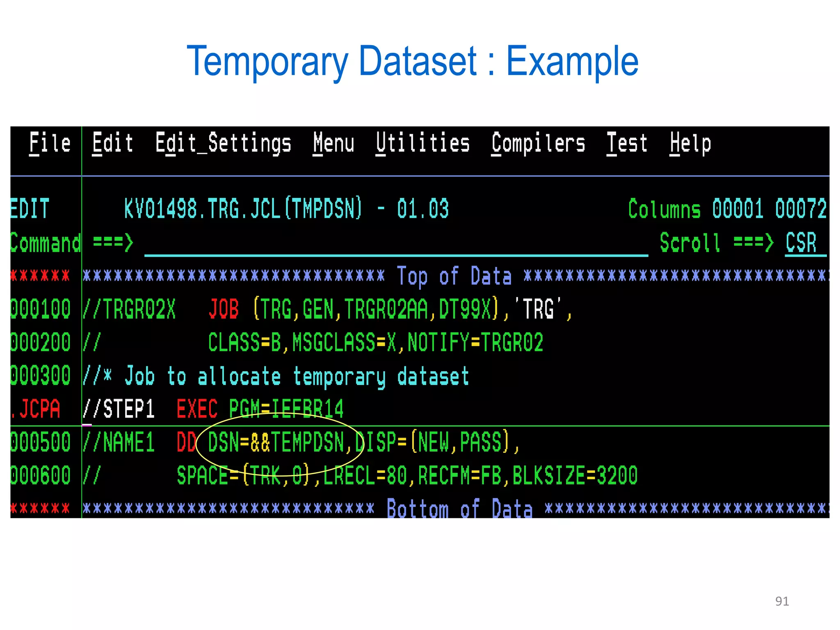Click line number 000200
The height and width of the screenshot is (630, 840).
coord(41,342)
